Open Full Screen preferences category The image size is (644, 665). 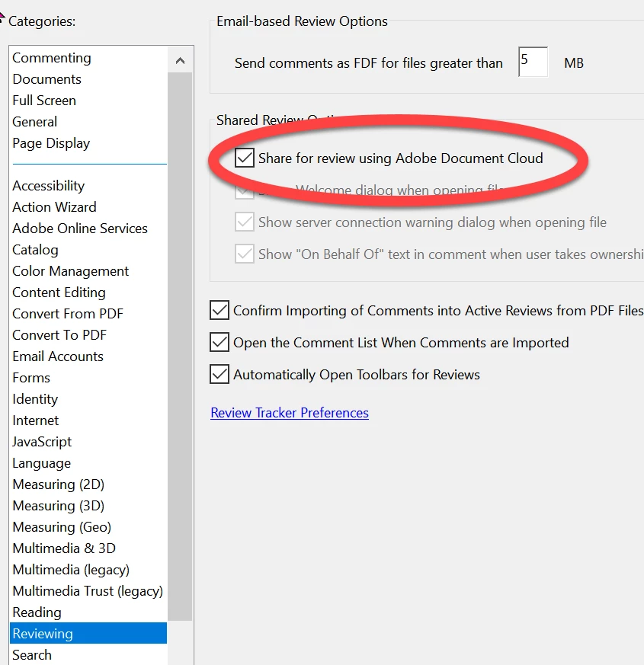pyautogui.click(x=44, y=100)
